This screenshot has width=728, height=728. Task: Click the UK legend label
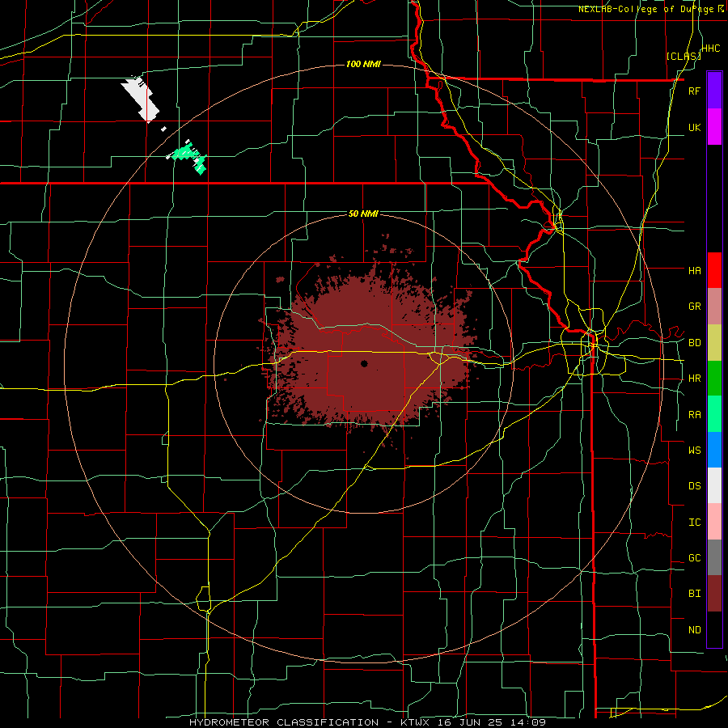(x=694, y=127)
